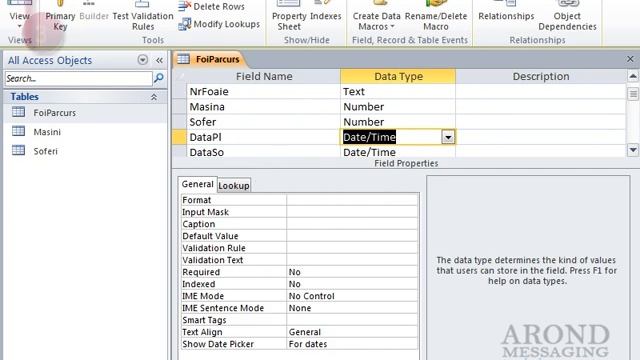Image resolution: width=640 pixels, height=360 pixels.
Task: Open the All Access Objects menu arrow
Action: [142, 60]
